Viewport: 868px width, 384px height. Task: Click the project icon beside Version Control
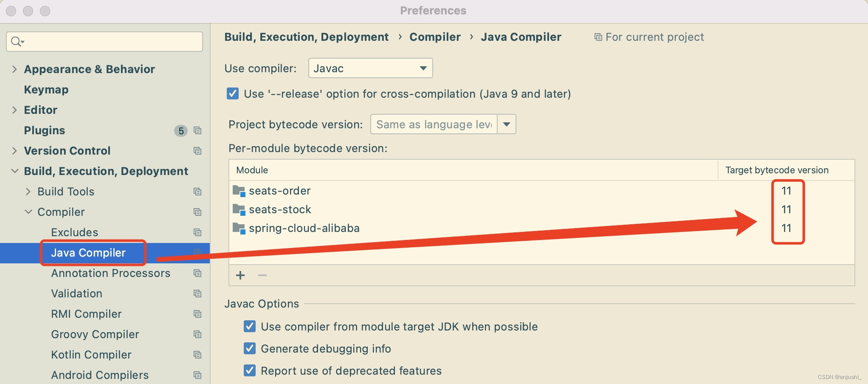[197, 151]
